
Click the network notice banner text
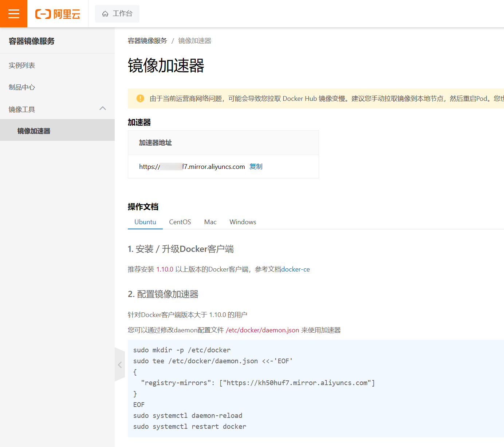click(x=327, y=98)
